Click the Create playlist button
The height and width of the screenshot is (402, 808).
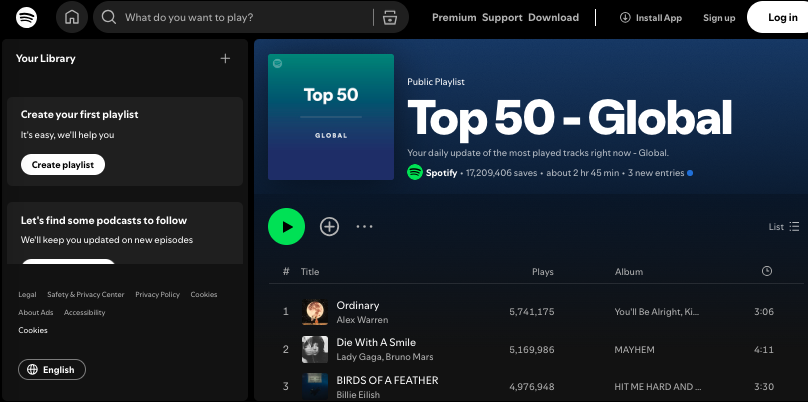click(63, 165)
